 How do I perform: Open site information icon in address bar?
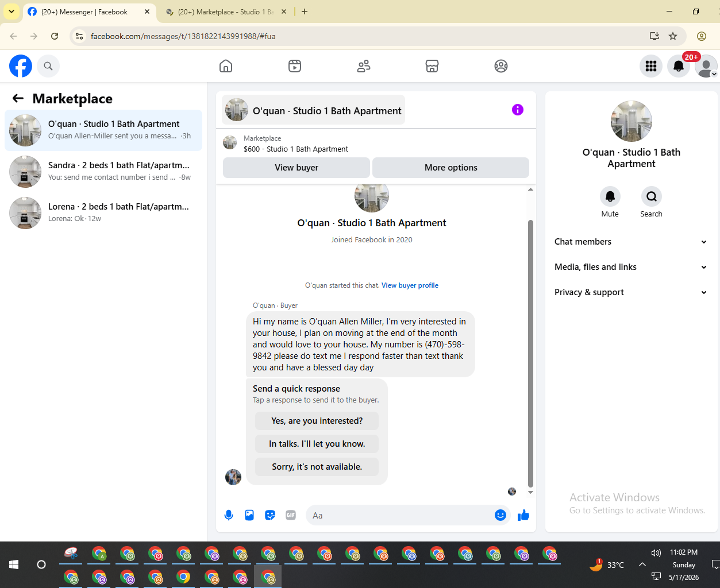point(79,36)
